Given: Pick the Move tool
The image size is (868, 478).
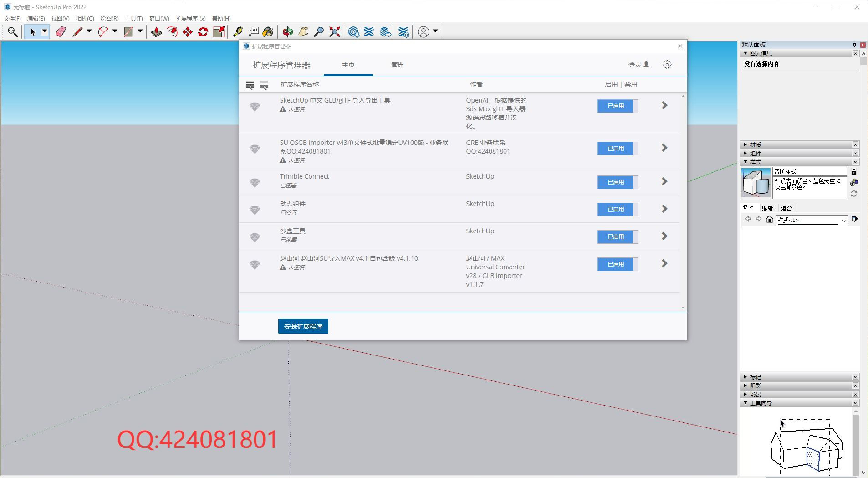Looking at the screenshot, I should click(x=188, y=32).
